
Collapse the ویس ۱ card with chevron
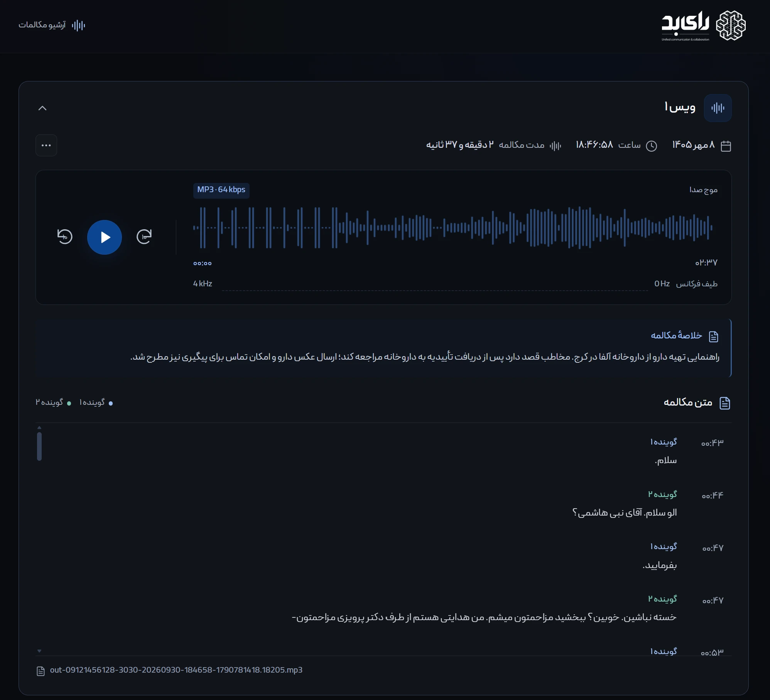(42, 108)
